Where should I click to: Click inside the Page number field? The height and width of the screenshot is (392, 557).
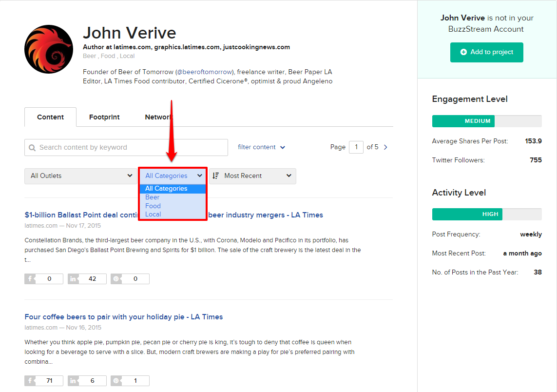(x=356, y=146)
